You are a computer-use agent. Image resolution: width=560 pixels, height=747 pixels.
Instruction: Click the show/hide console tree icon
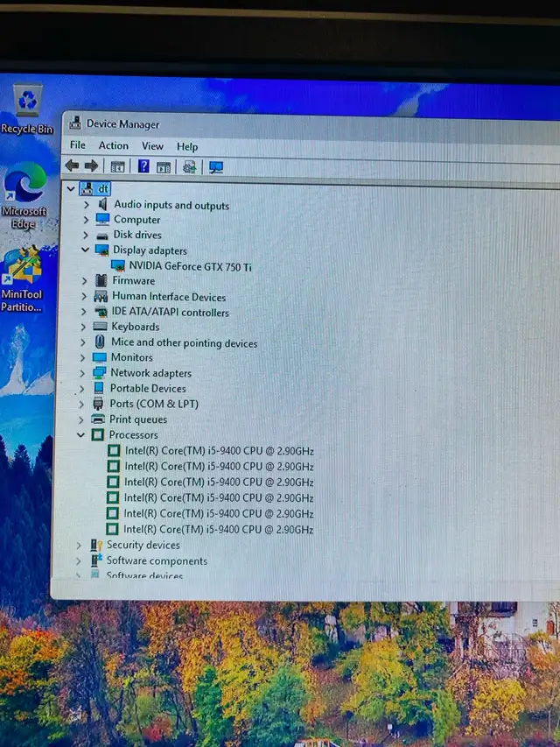tap(117, 166)
